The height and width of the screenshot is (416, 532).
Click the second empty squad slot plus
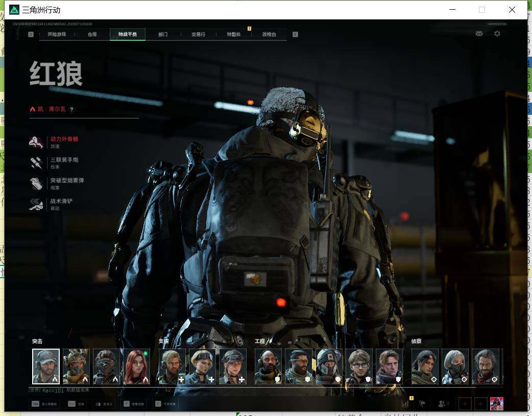pyautogui.click(x=480, y=404)
